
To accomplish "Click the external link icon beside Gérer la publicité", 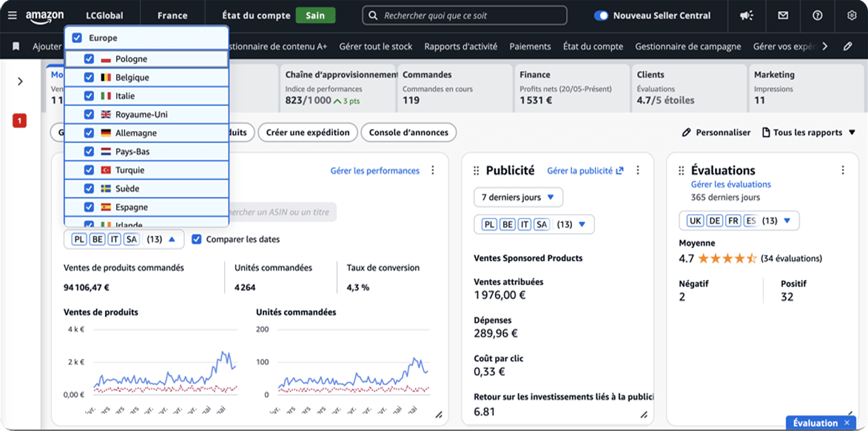I will click(619, 170).
